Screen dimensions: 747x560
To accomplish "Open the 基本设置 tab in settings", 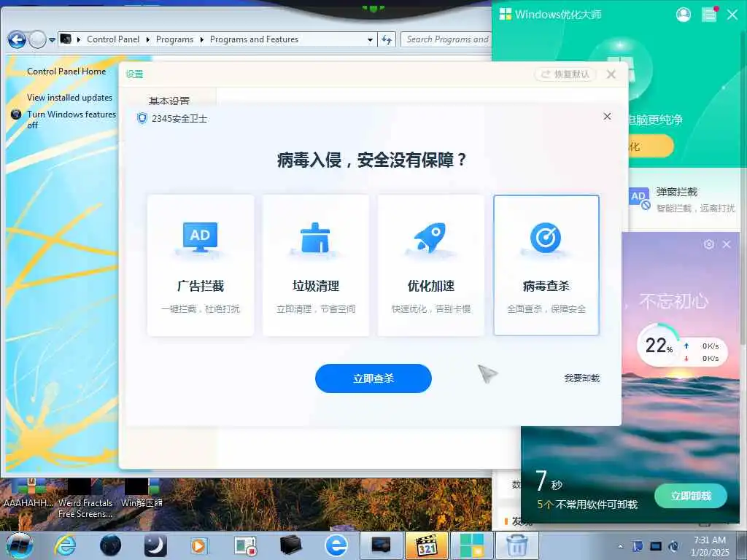I will (x=169, y=101).
